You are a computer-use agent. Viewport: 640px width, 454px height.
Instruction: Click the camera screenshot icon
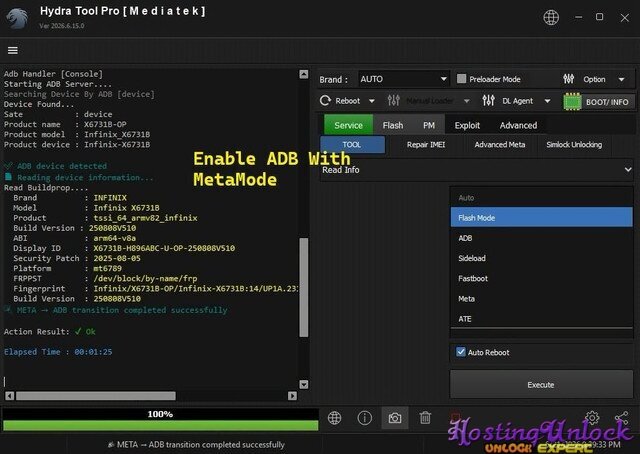click(x=395, y=418)
